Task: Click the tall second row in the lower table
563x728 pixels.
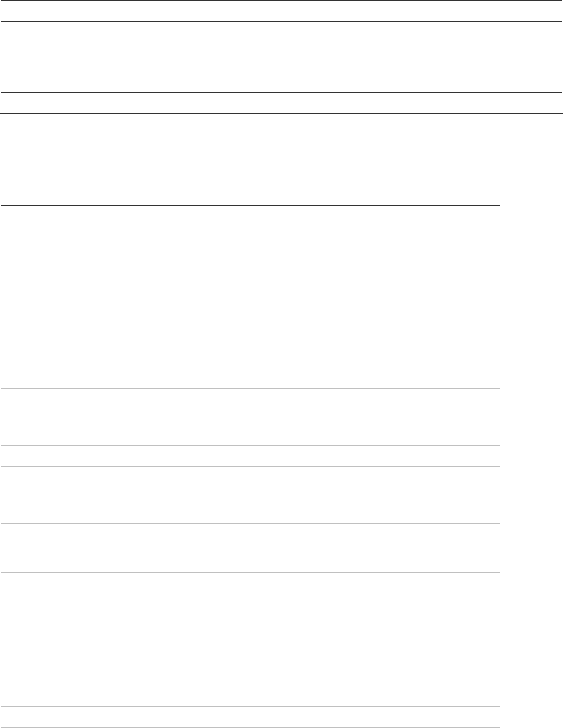Action: point(249,266)
